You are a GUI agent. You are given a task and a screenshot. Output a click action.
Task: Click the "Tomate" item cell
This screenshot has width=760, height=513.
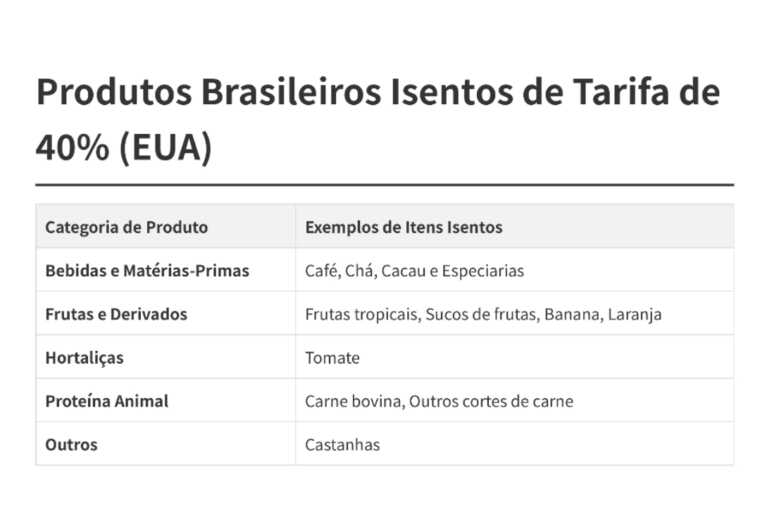click(x=332, y=358)
